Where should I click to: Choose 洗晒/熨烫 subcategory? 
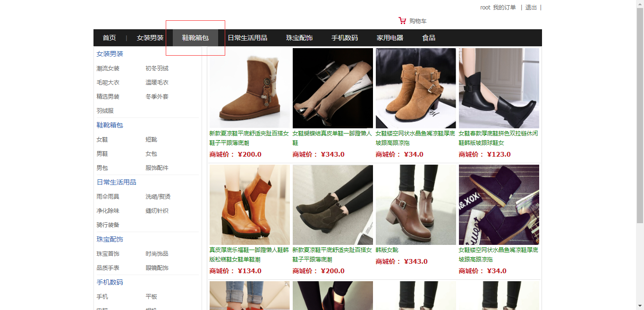tap(158, 197)
